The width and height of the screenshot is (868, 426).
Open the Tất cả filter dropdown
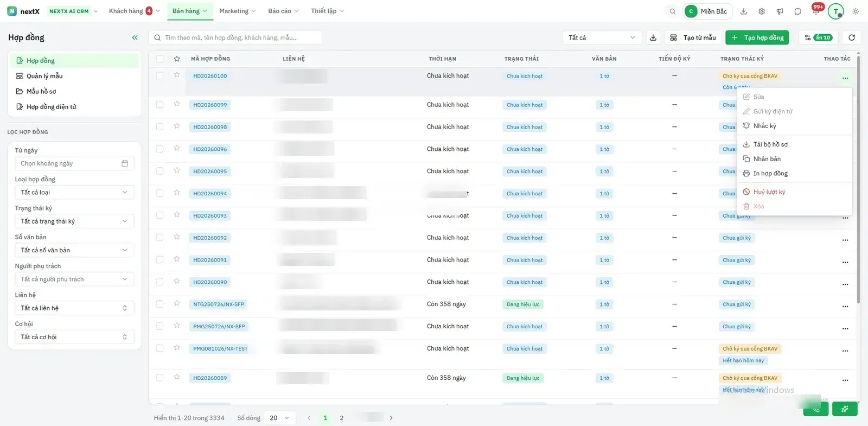coord(602,37)
